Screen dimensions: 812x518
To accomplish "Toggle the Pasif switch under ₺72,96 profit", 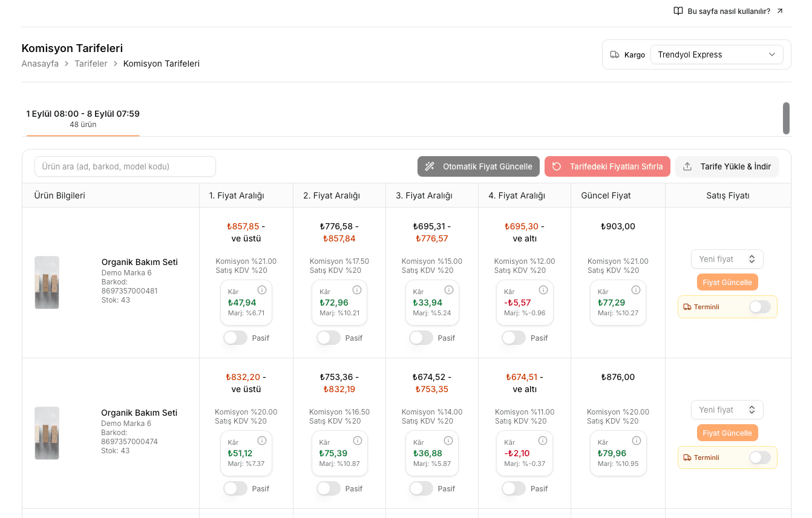I will (329, 338).
